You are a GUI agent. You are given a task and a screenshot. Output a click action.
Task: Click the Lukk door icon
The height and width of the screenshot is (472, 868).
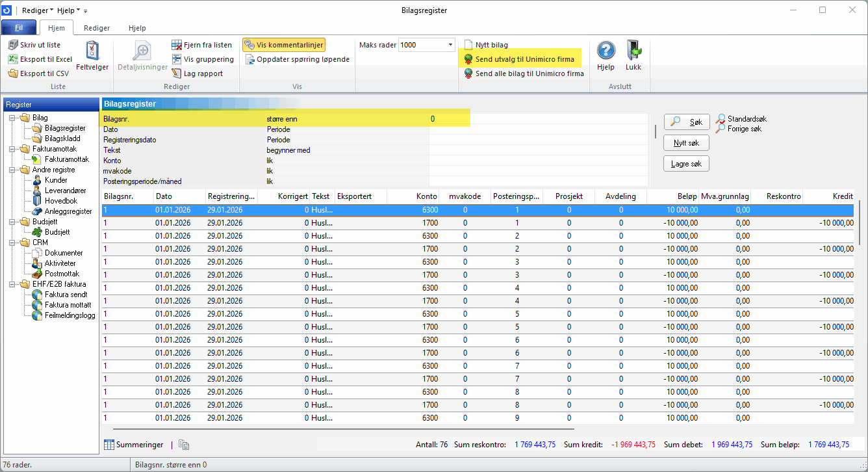(x=633, y=51)
